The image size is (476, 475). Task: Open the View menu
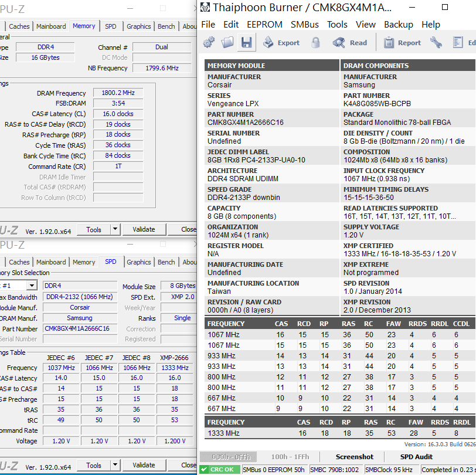coord(366,24)
